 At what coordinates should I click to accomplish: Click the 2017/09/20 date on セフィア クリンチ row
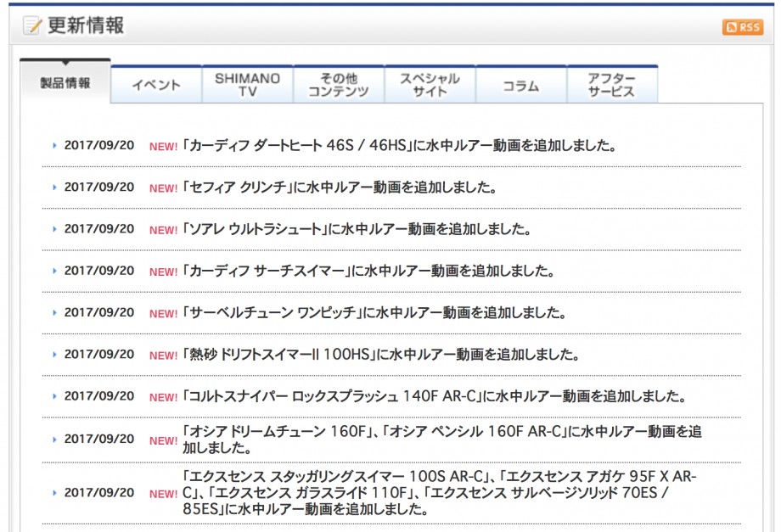[99, 188]
